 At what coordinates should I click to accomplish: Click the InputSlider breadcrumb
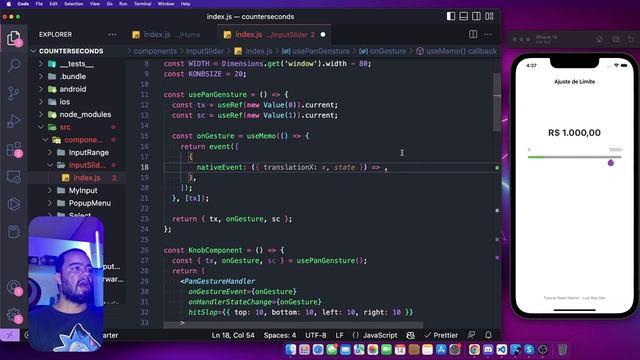[205, 51]
